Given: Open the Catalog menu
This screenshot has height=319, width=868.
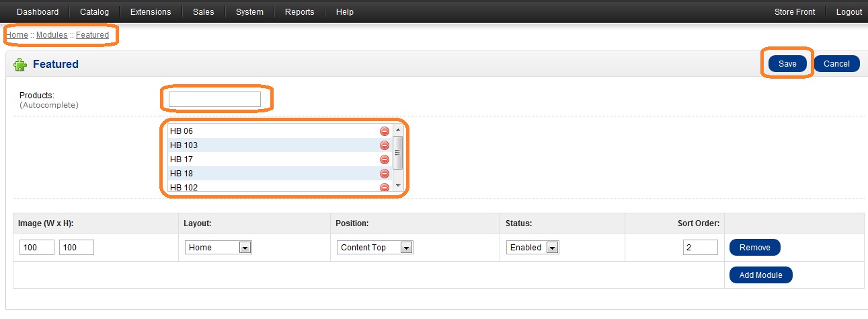Looking at the screenshot, I should coord(94,12).
